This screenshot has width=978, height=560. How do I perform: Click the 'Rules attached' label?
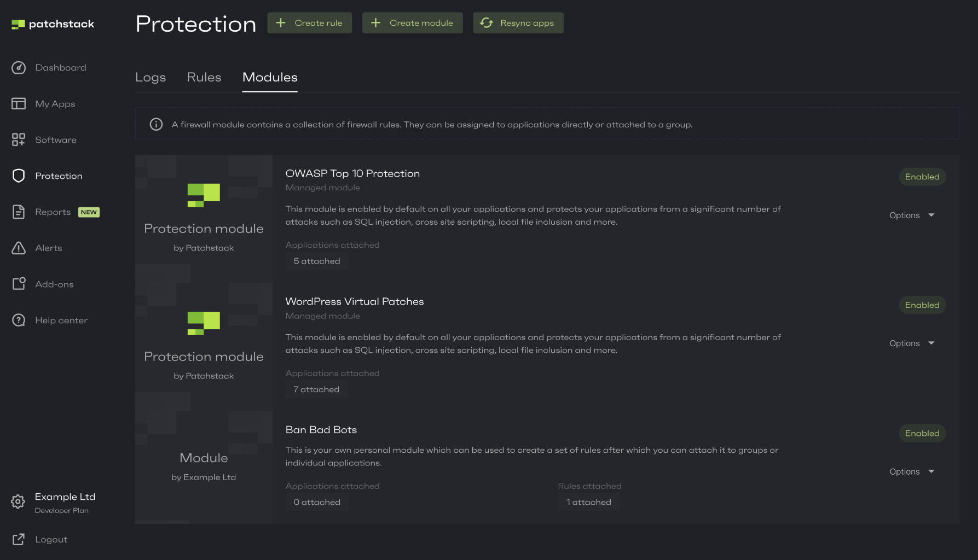(x=590, y=486)
